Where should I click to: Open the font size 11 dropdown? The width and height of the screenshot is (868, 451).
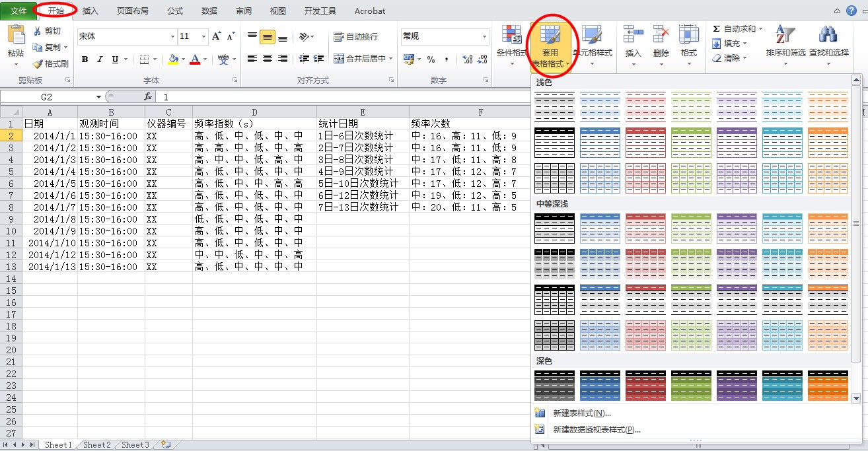203,37
